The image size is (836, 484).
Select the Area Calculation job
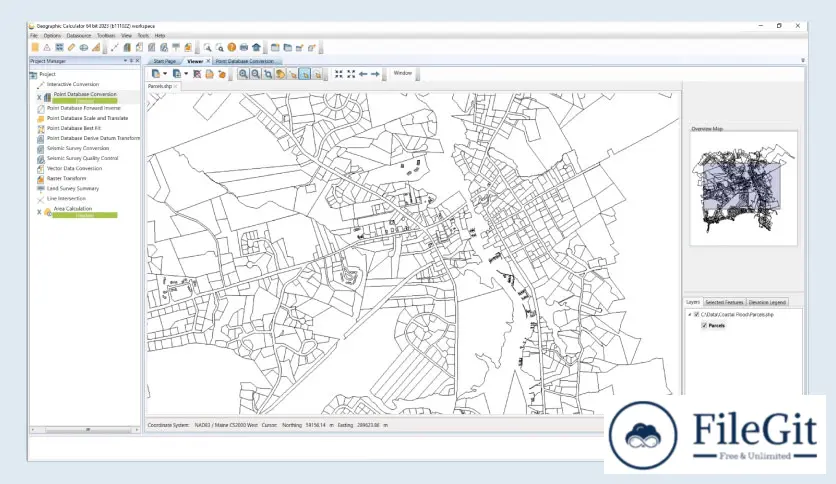tap(73, 208)
